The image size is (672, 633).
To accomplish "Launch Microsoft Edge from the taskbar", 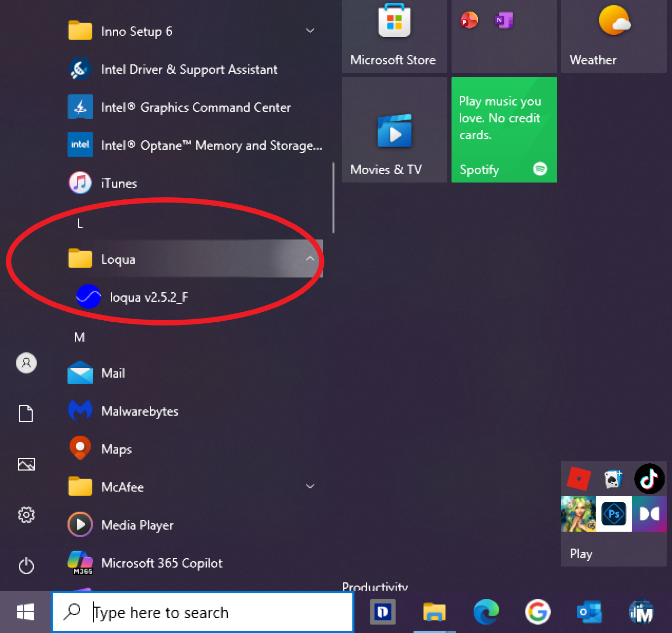I will 486,612.
